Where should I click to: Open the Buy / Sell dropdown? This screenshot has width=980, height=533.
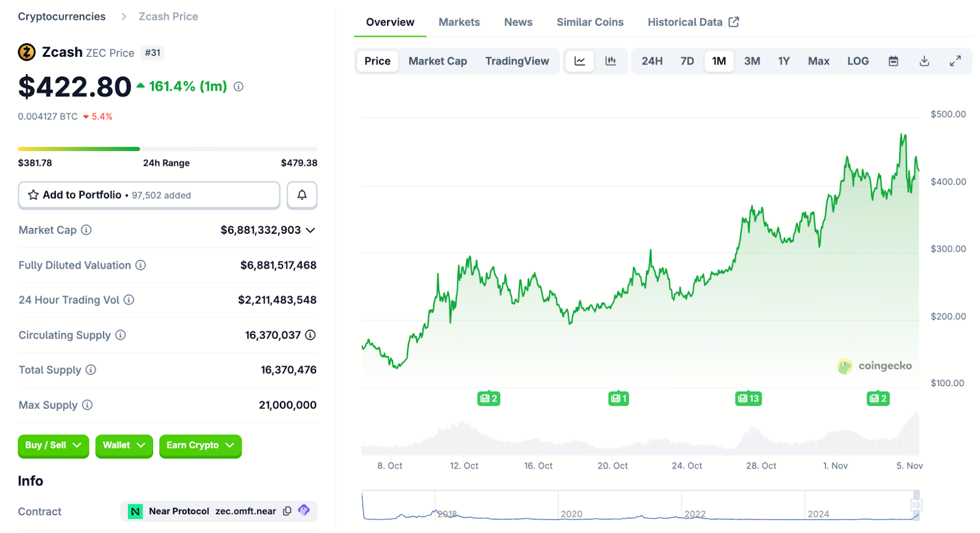[x=53, y=445]
